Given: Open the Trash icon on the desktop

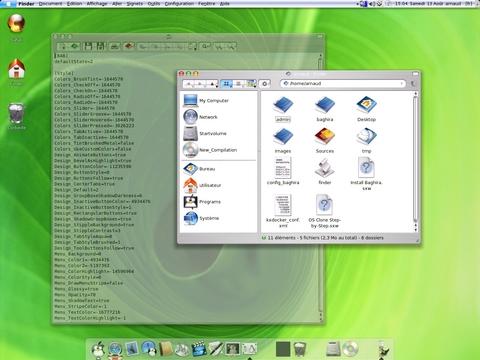Looking at the screenshot, I should [x=16, y=113].
